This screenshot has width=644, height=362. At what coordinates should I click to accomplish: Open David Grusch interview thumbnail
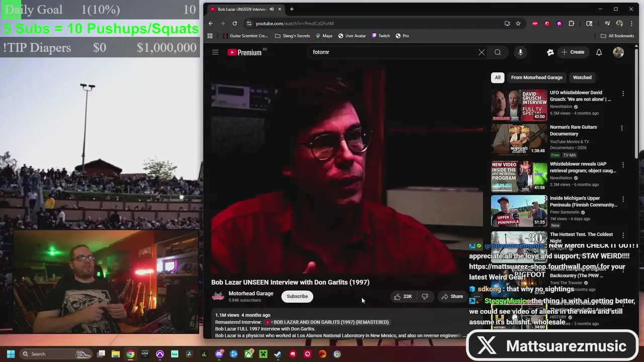[x=519, y=105]
